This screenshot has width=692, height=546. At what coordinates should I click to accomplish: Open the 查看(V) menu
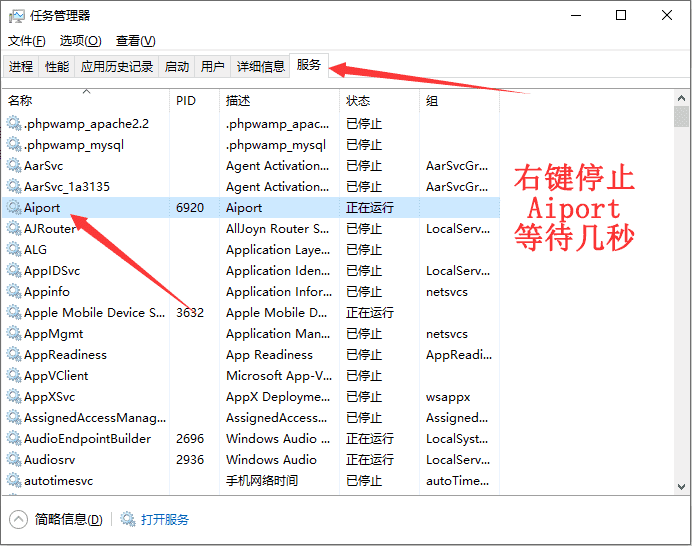pyautogui.click(x=135, y=41)
